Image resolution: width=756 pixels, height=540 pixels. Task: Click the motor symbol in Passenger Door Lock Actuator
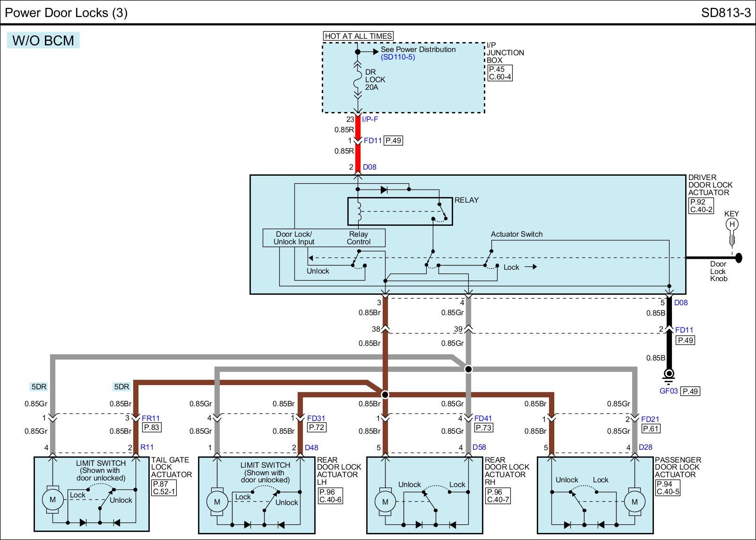click(634, 502)
